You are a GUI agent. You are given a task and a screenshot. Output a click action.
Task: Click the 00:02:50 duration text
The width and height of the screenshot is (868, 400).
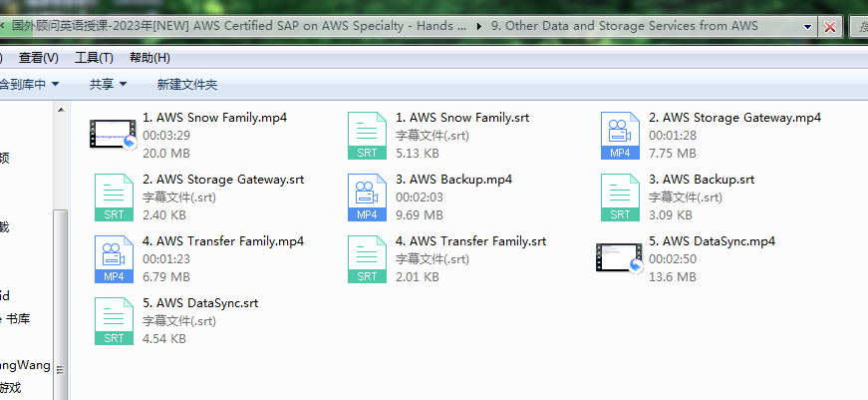(x=673, y=258)
